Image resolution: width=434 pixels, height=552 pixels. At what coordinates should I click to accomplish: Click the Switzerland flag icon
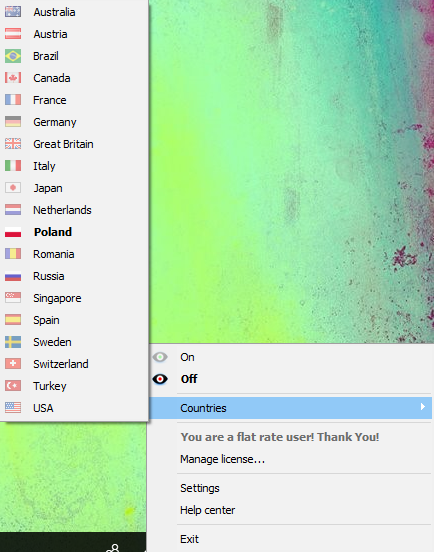pos(13,364)
